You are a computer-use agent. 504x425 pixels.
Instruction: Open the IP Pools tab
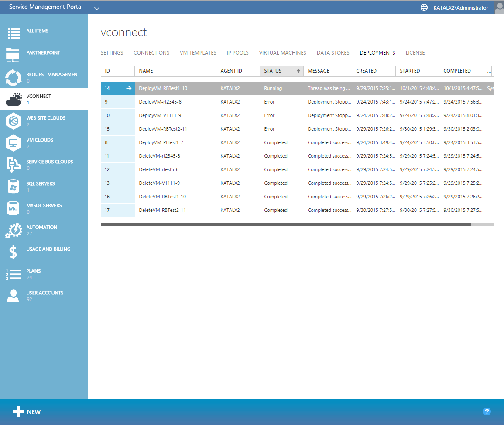pyautogui.click(x=237, y=53)
